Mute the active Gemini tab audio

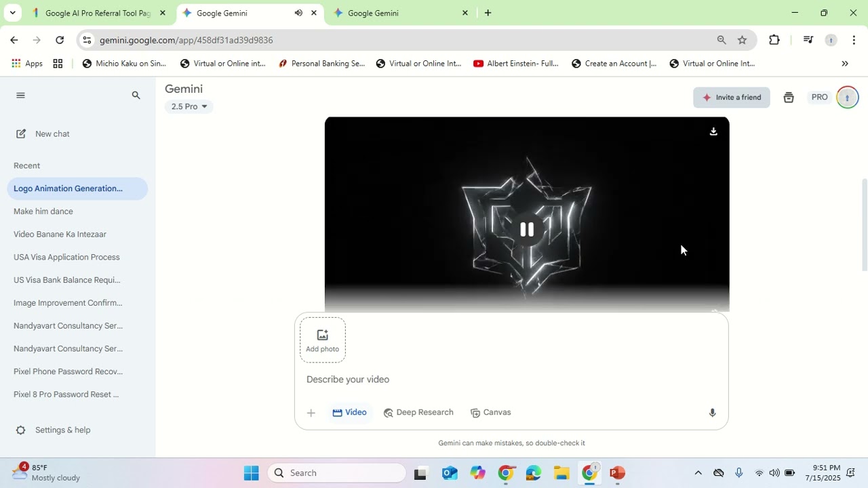point(298,13)
